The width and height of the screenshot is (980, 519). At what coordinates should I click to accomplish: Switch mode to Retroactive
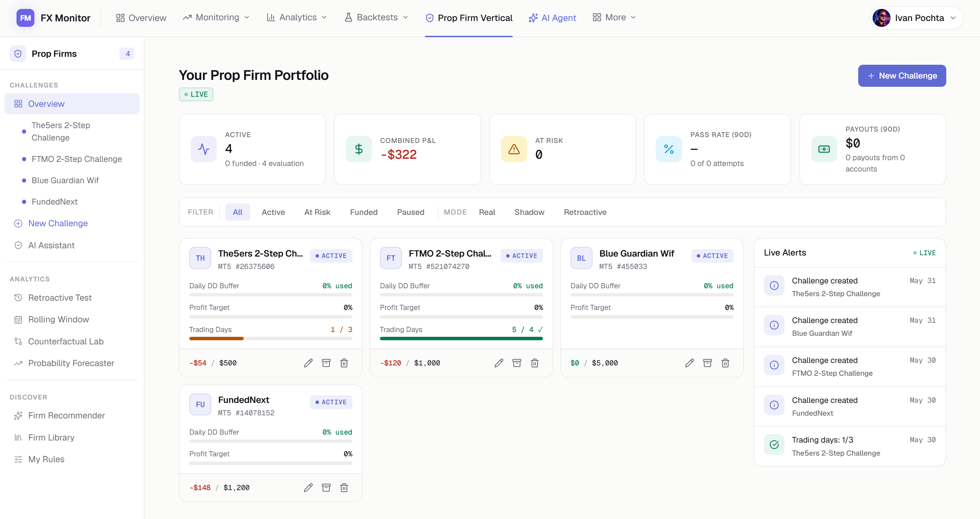(x=585, y=212)
